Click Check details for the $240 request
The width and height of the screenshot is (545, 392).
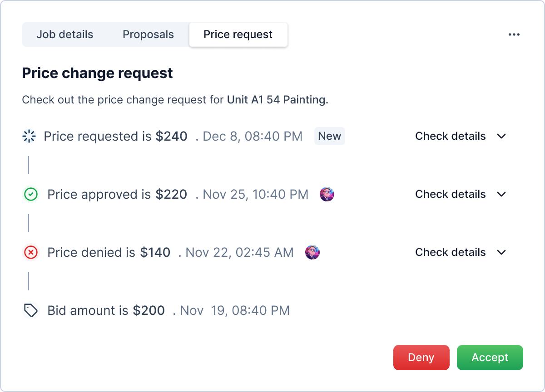pos(450,136)
